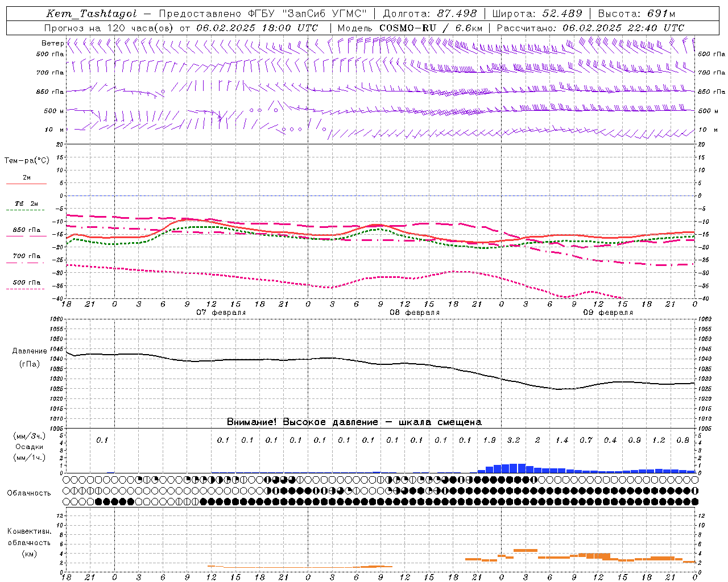This screenshot has height=582, width=728.
Task: Click the Облачность cloud cover label
Action: point(29,493)
